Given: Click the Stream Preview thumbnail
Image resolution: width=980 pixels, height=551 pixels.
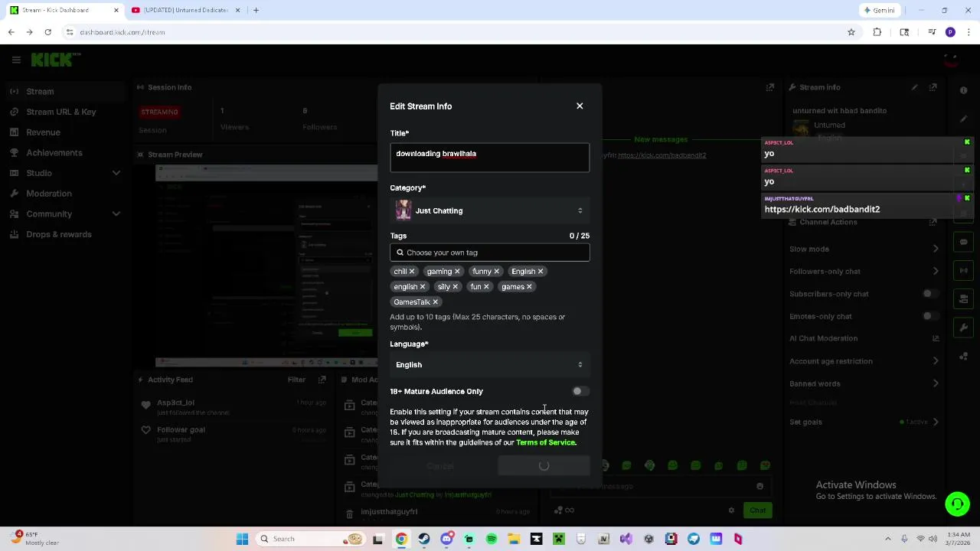Looking at the screenshot, I should 266,266.
